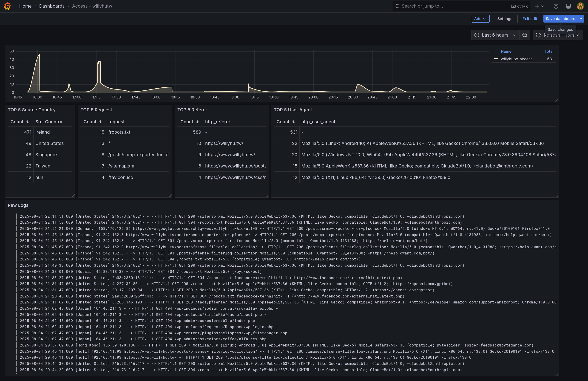Expand the Save dashboard arrow menu
This screenshot has width=588, height=381.
coord(581,19)
